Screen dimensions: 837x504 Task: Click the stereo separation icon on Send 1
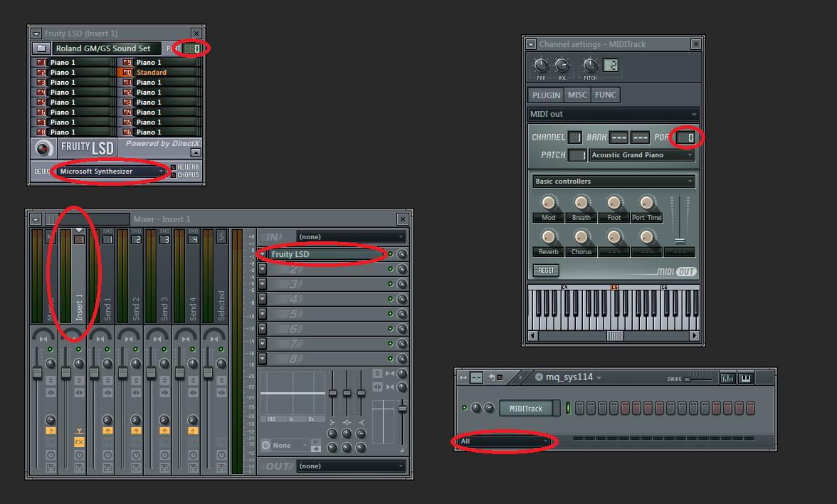click(107, 392)
